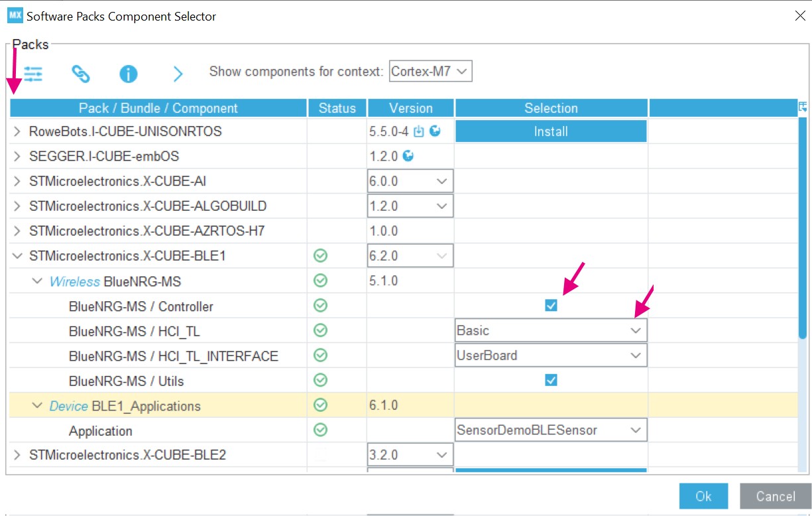Open the Application SensorDemoBLESensor dropdown
The width and height of the screenshot is (812, 516).
pos(551,430)
